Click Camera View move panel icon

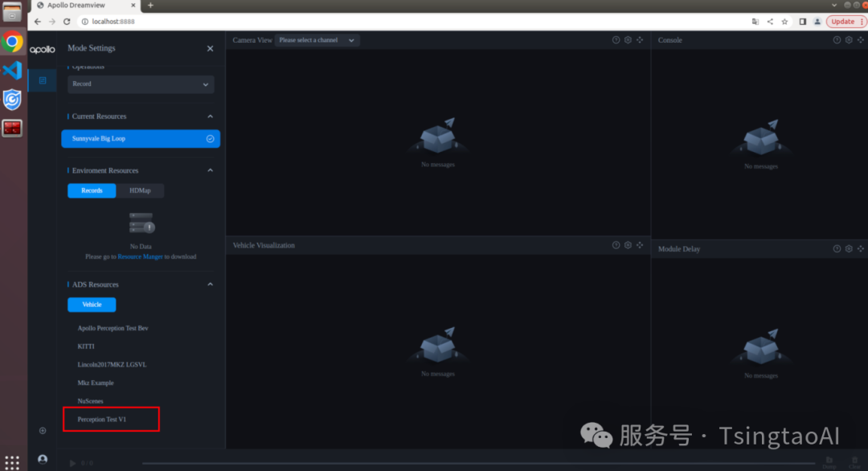pyautogui.click(x=640, y=40)
